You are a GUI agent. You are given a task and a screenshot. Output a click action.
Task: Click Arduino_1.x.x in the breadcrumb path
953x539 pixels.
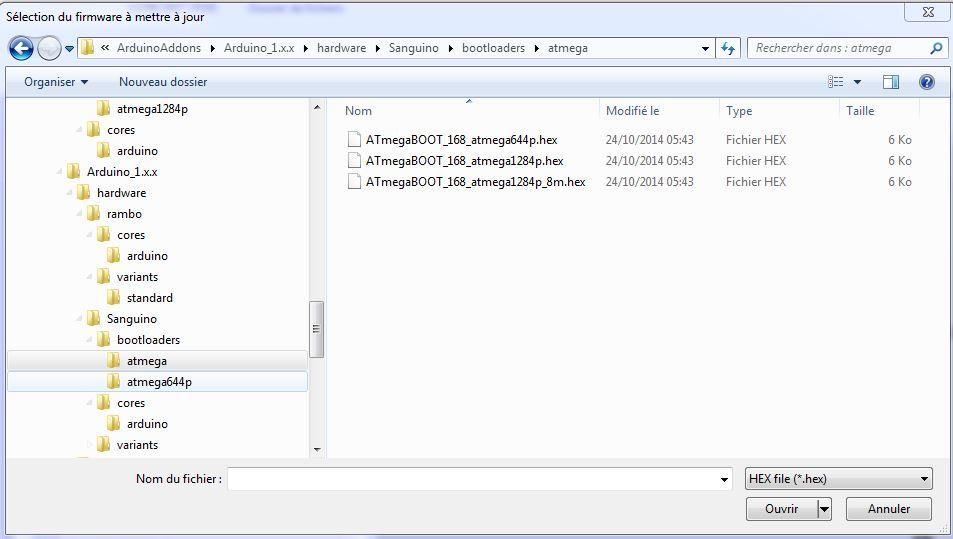pos(259,48)
